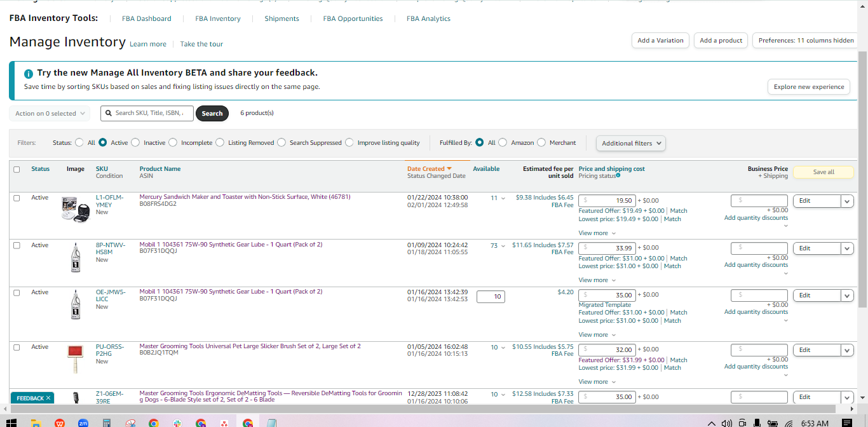Expand View more under price 19.50
Viewport: 868px width, 427px height.
(597, 233)
